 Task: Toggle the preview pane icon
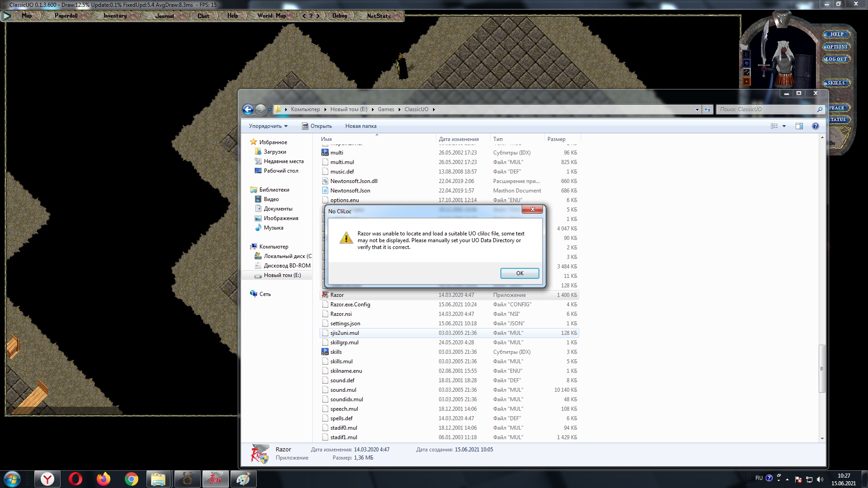click(799, 126)
